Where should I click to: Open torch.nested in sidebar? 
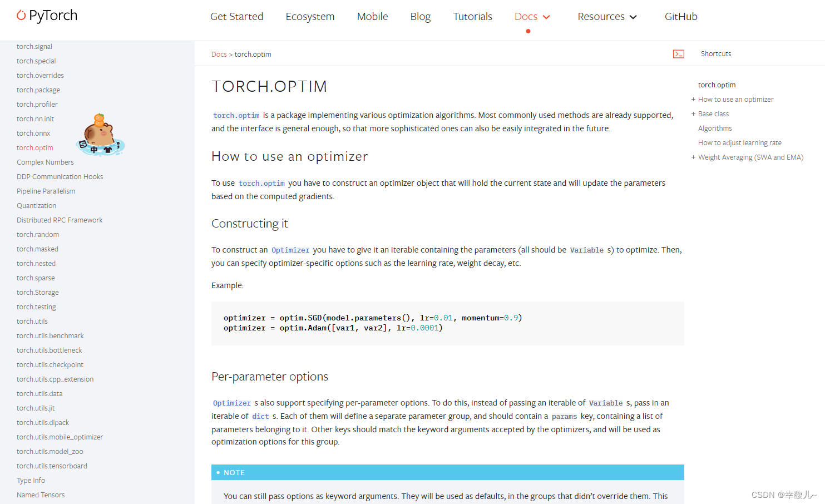(x=36, y=264)
